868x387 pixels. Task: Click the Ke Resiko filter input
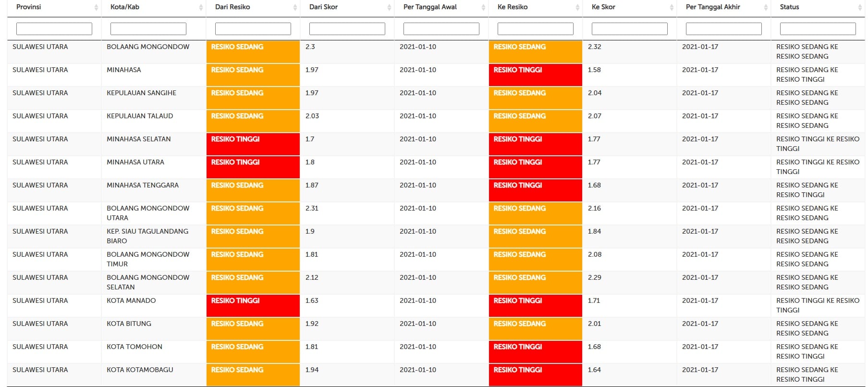pos(536,29)
